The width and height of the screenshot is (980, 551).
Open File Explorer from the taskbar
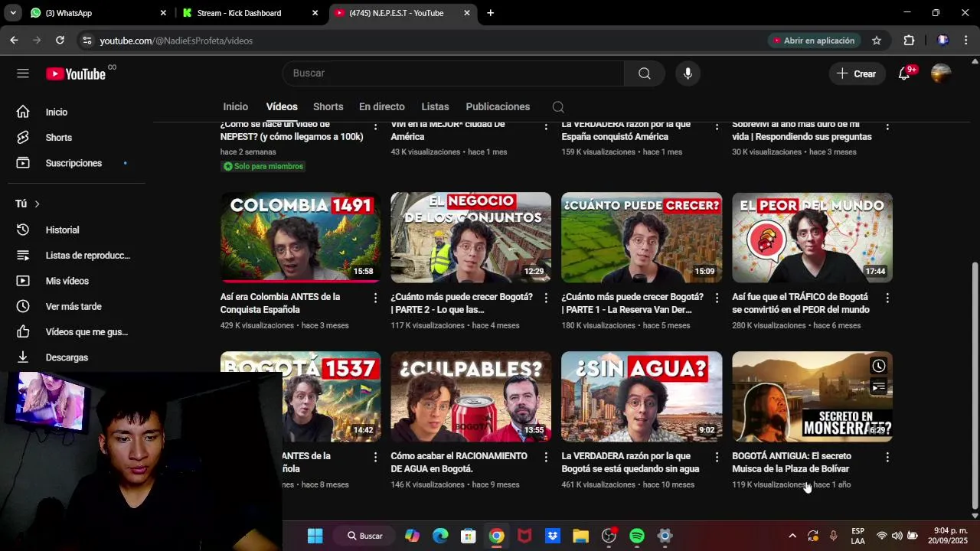[580, 536]
